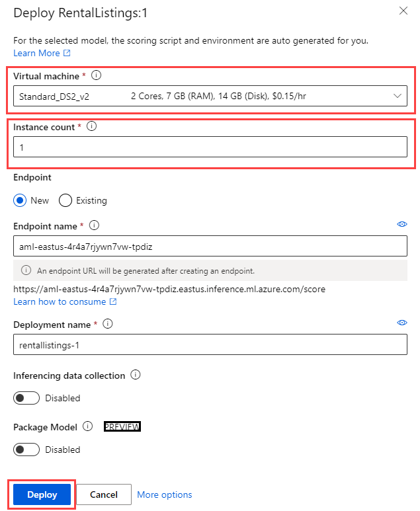This screenshot has width=420, height=511.
Task: Click the info icon beside Package Model
Action: [x=88, y=426]
